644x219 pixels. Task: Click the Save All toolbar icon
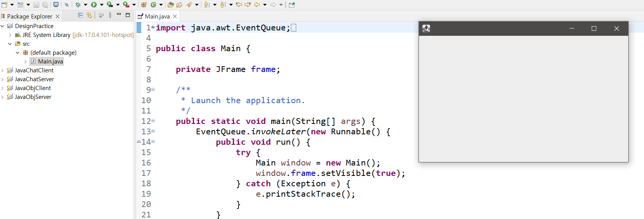coord(45,5)
